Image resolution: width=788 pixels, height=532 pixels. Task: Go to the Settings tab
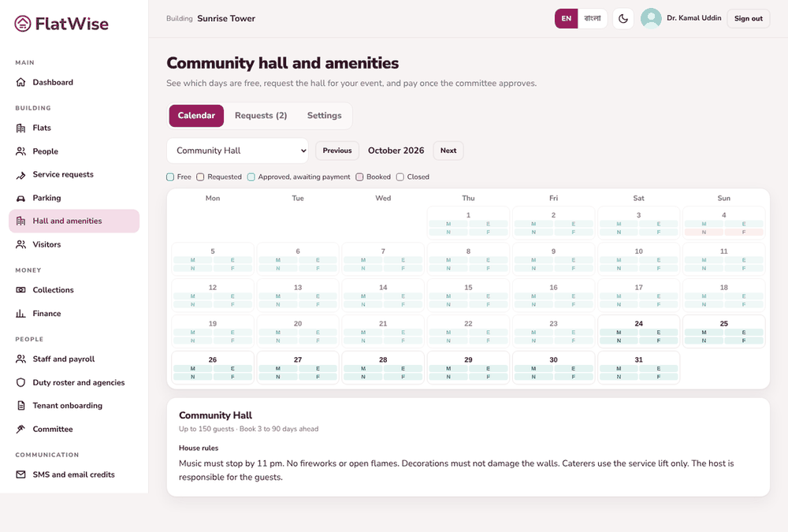324,116
